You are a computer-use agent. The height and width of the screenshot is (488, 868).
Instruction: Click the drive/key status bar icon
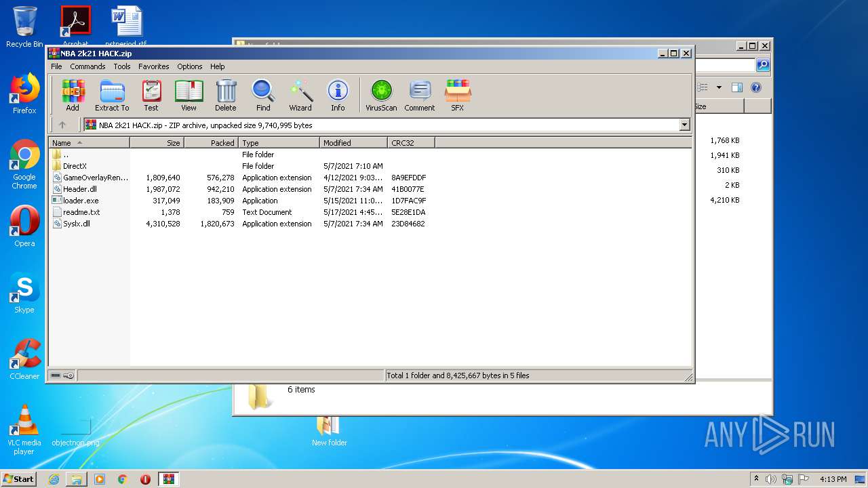click(62, 375)
